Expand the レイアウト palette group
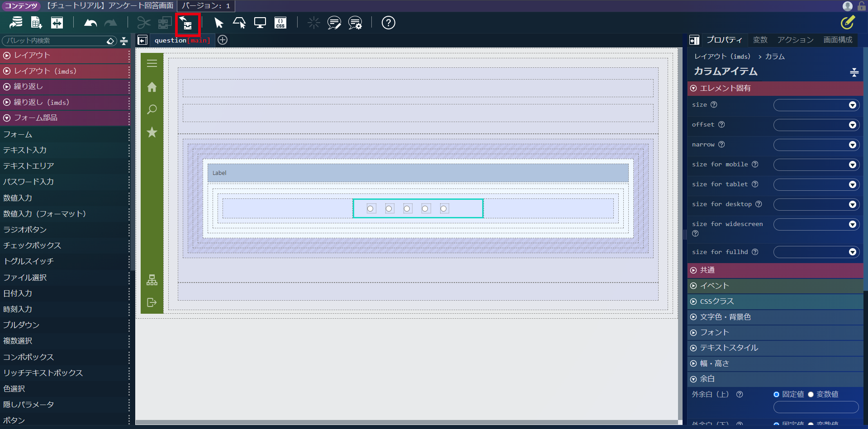Image resolution: width=868 pixels, height=429 pixels. point(65,56)
